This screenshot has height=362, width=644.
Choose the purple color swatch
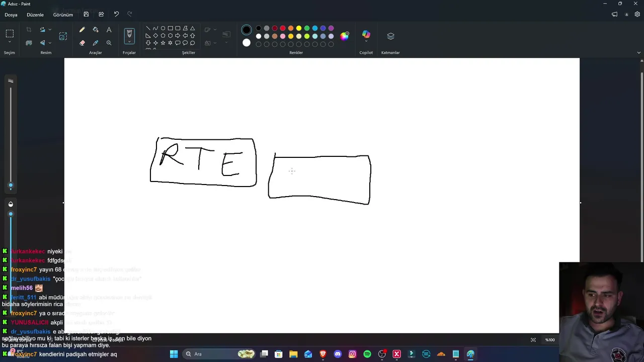pyautogui.click(x=331, y=28)
